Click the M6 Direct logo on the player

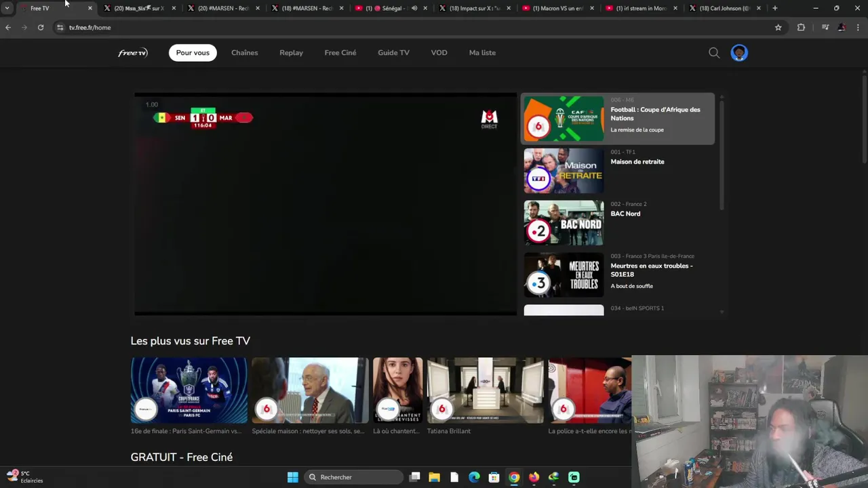coord(489,119)
